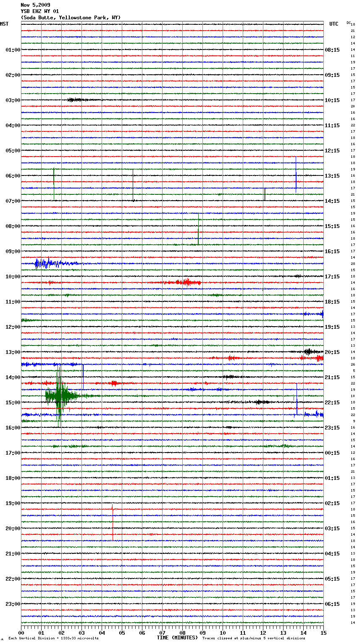Click the "TIME (MINUTES)" axis title

coord(177,638)
